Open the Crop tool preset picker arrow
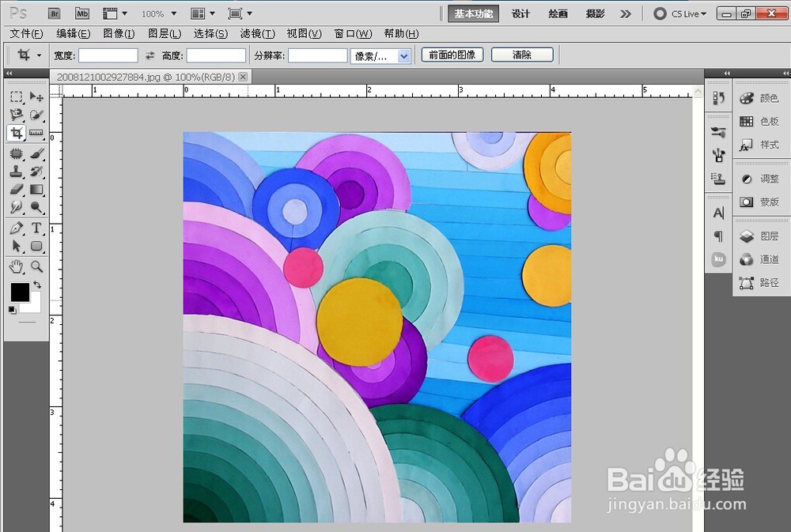The width and height of the screenshot is (791, 532). [39, 55]
